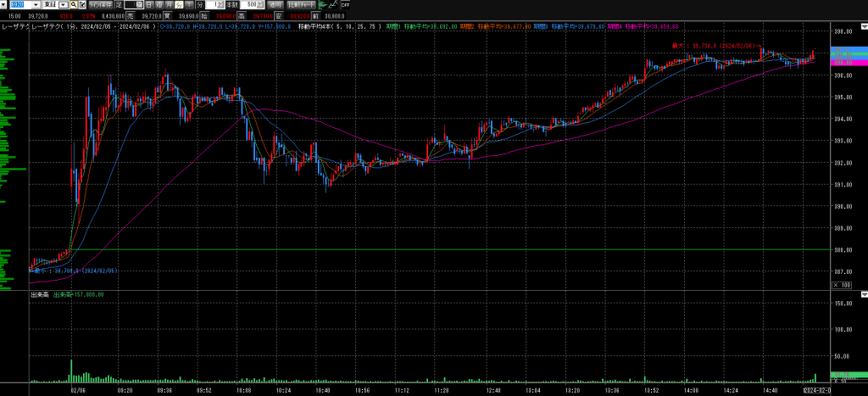
Task: Select the 日 daily timeframe button
Action: [149, 5]
